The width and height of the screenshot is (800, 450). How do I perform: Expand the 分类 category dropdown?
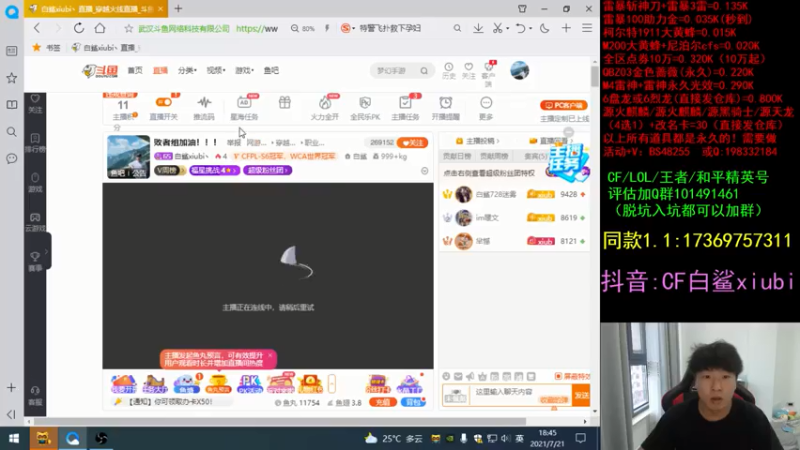click(x=187, y=70)
